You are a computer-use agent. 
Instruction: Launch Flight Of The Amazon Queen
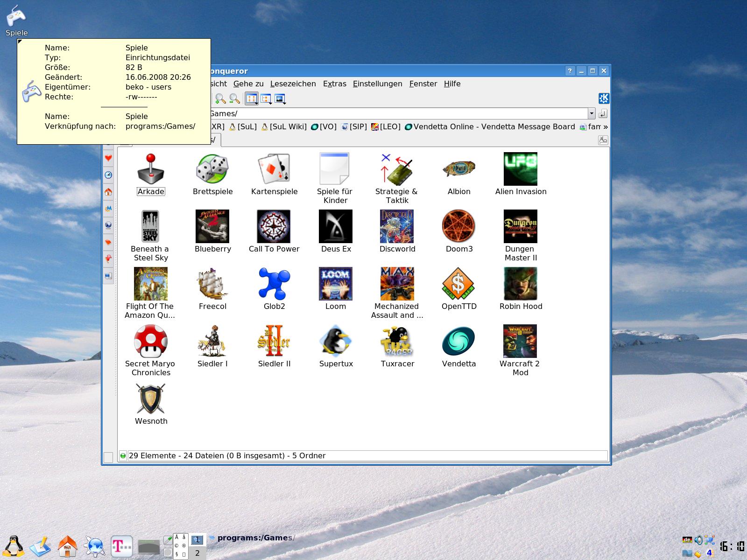pyautogui.click(x=150, y=293)
